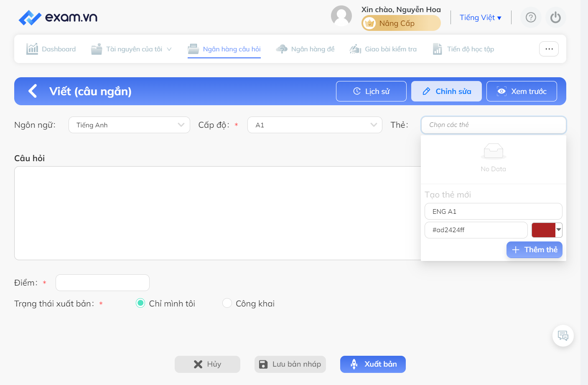Click the Lưu bản nháp save draft button

[290, 364]
